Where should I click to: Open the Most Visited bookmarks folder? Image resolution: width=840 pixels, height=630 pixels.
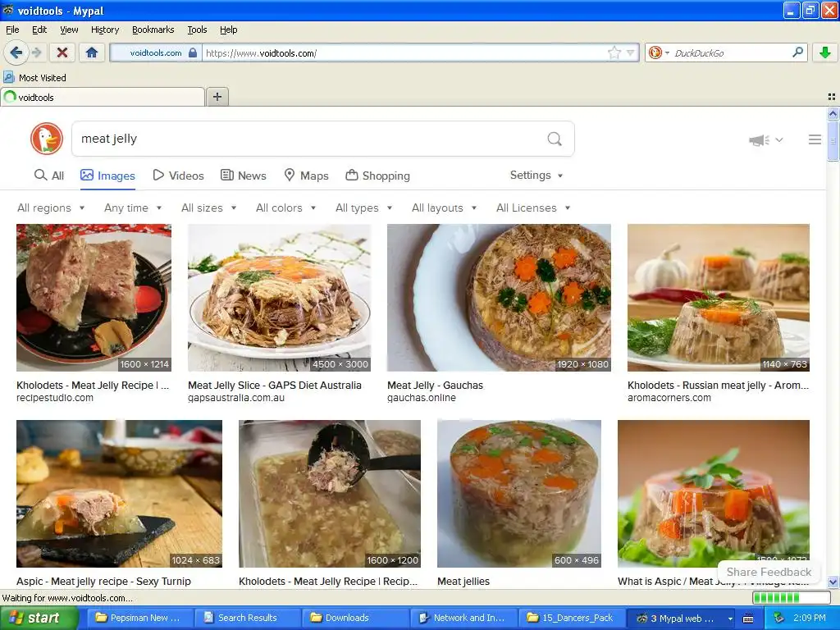35,78
